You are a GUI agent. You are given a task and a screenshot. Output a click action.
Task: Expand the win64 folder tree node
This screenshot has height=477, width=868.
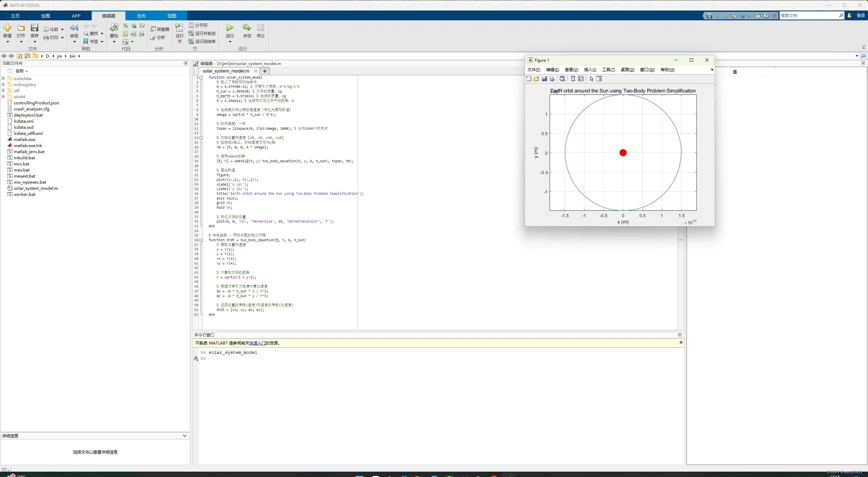click(3, 97)
